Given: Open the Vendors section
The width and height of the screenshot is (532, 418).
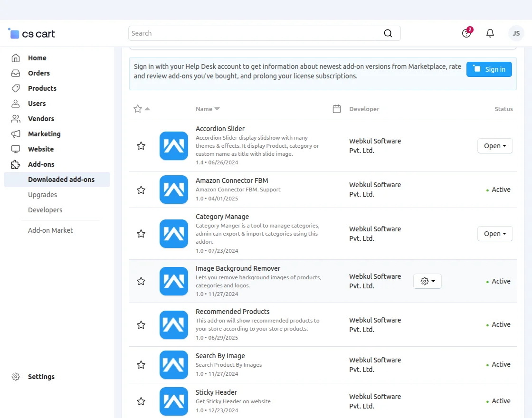Looking at the screenshot, I should tap(41, 118).
